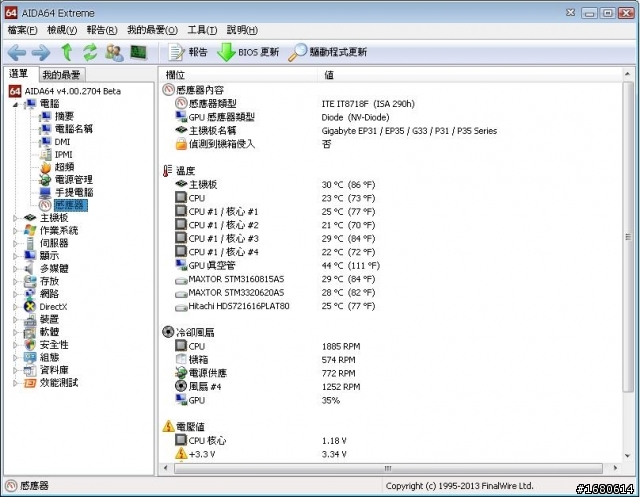Select 手提電腦 in the tree
The width and height of the screenshot is (640, 497).
(x=74, y=192)
